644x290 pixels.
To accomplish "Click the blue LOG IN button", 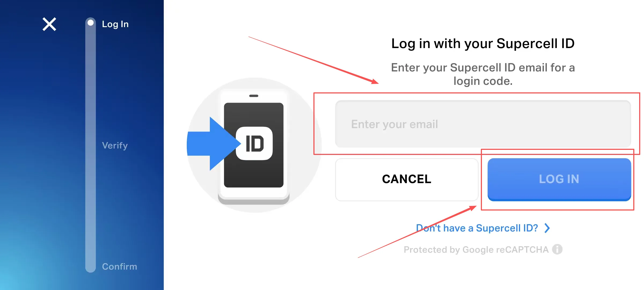I will 559,179.
